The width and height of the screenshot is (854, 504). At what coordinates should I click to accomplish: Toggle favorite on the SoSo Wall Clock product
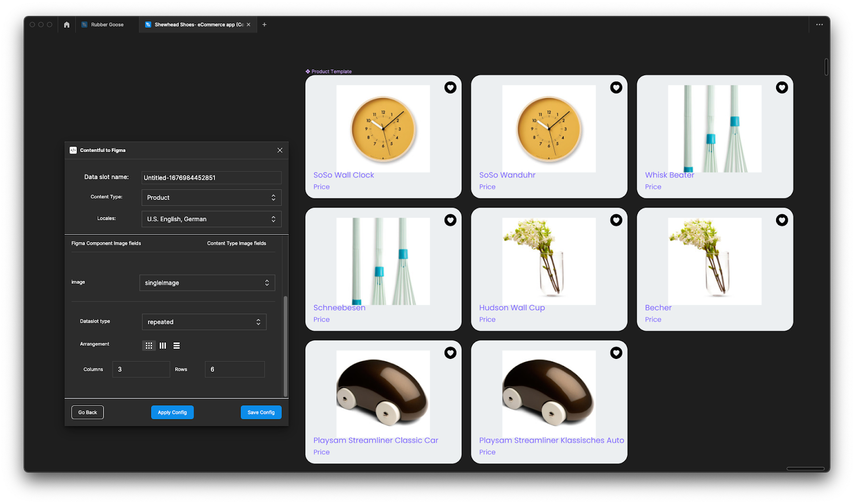pyautogui.click(x=450, y=87)
